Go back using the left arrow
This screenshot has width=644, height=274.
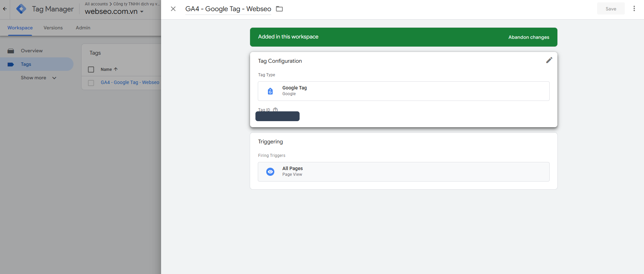click(x=5, y=9)
